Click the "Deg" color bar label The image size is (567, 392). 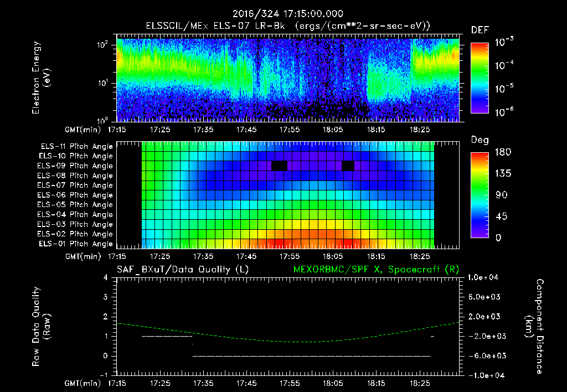[480, 140]
